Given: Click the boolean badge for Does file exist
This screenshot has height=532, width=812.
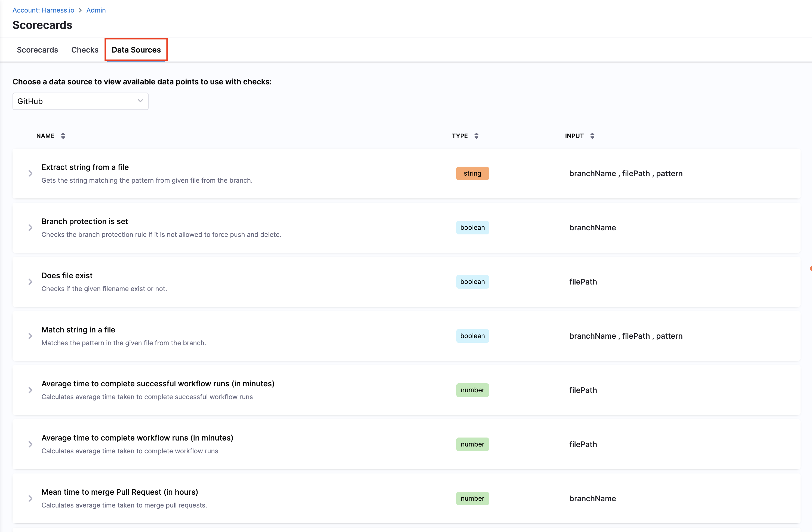Looking at the screenshot, I should click(472, 282).
